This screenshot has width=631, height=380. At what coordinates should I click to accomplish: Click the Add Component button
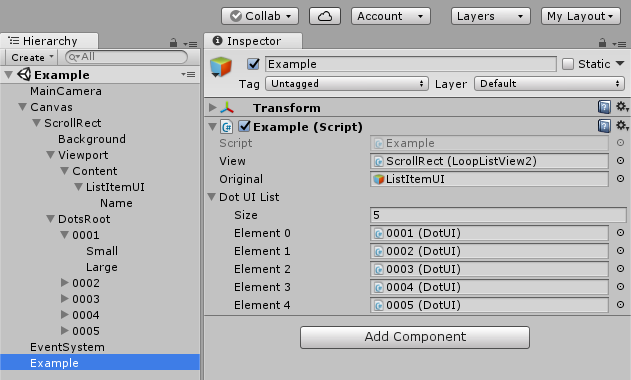coord(415,337)
